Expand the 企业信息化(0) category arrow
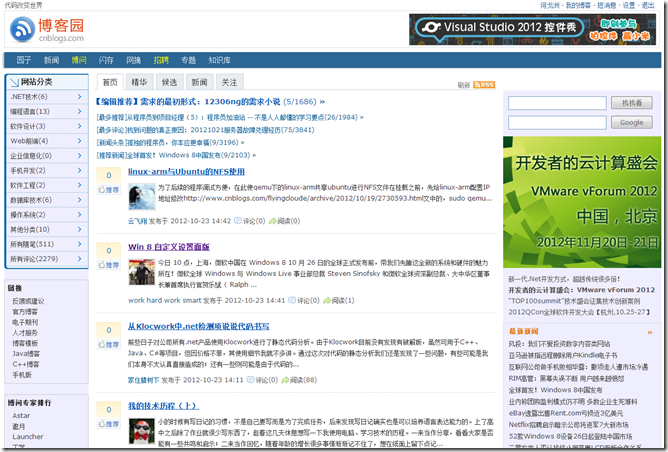The width and height of the screenshot is (668, 452). (x=79, y=155)
